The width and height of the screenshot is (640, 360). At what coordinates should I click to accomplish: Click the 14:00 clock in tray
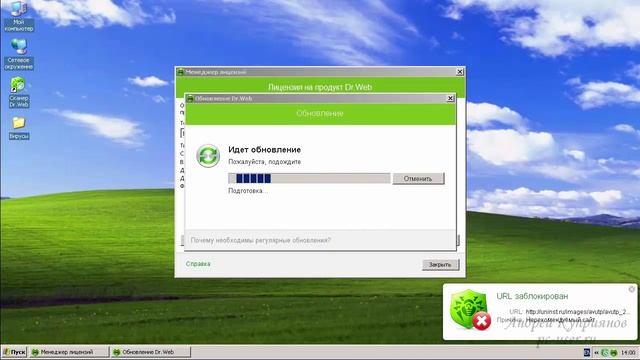(628, 352)
